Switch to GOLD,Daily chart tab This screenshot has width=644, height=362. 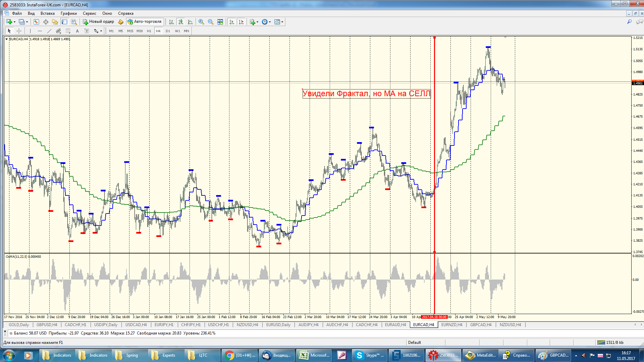pyautogui.click(x=18, y=325)
